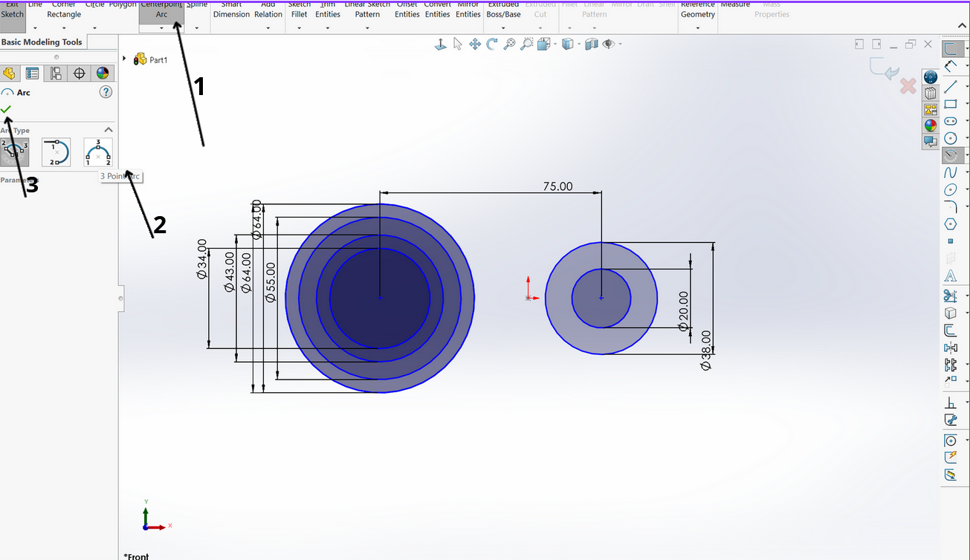
Task: Open SOLIDWORKS Resources task pane icon
Action: pyautogui.click(x=931, y=77)
